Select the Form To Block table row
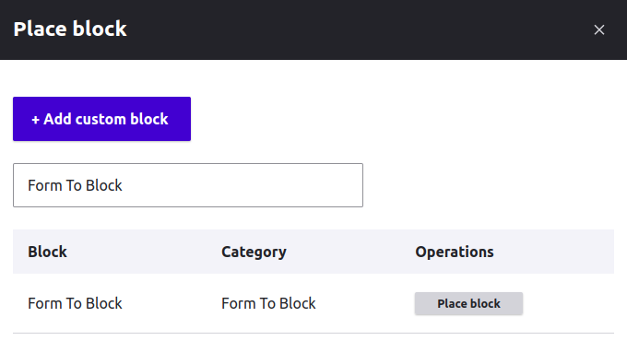The width and height of the screenshot is (627, 364). click(313, 303)
